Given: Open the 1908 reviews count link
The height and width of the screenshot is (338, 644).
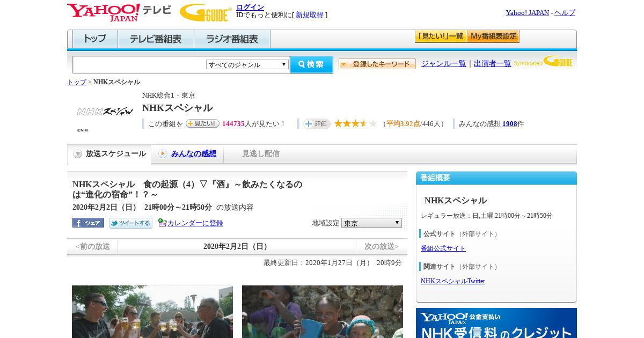Looking at the screenshot, I should click(x=510, y=123).
